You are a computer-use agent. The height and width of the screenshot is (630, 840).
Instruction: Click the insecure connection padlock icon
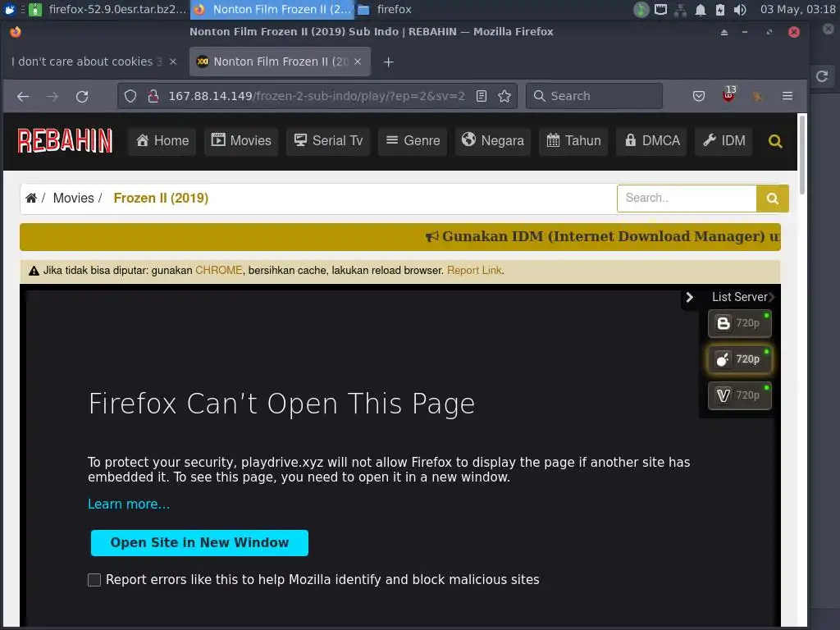click(x=153, y=96)
